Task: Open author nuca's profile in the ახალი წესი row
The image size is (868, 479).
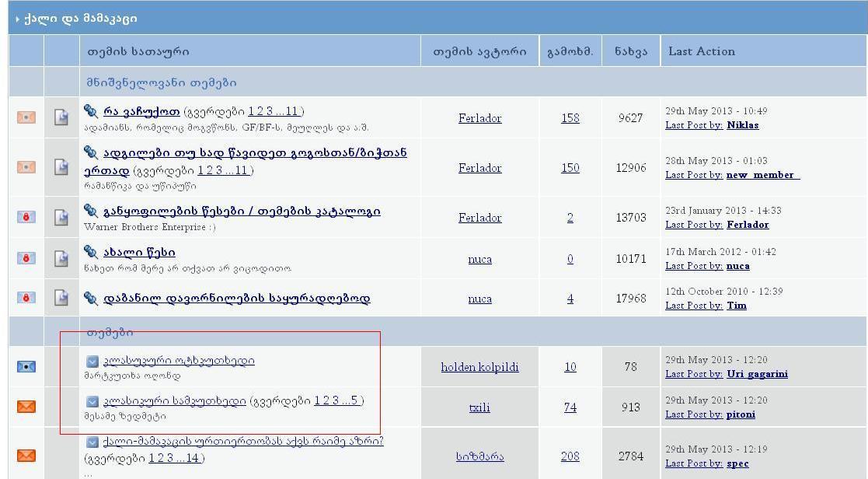Action: point(480,259)
